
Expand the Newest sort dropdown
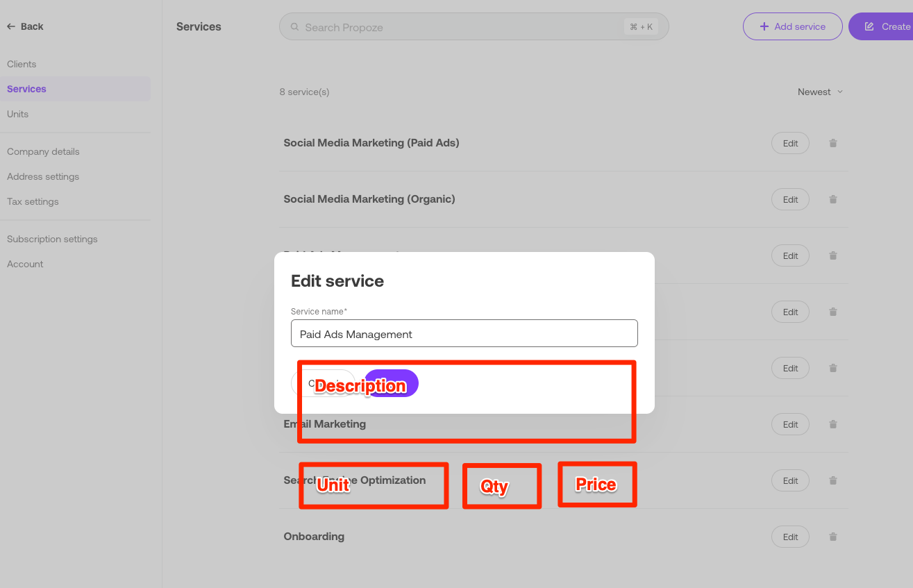[820, 92]
